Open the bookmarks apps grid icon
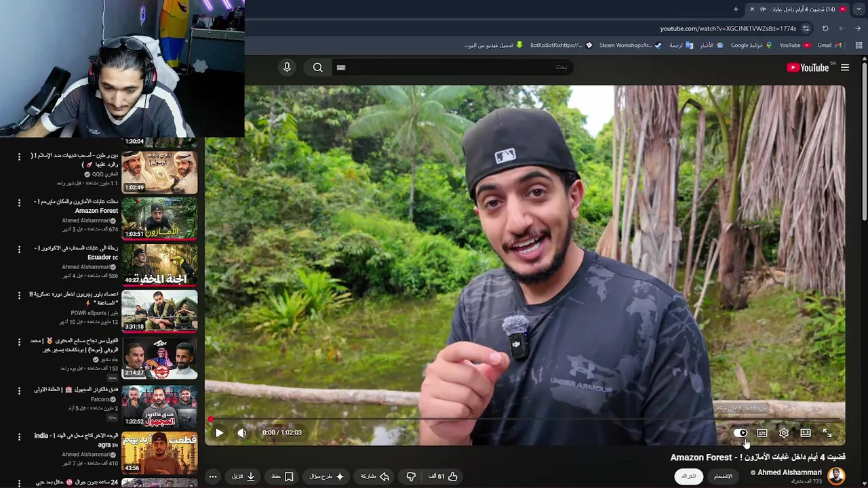Image resolution: width=868 pixels, height=488 pixels. pyautogui.click(x=859, y=45)
